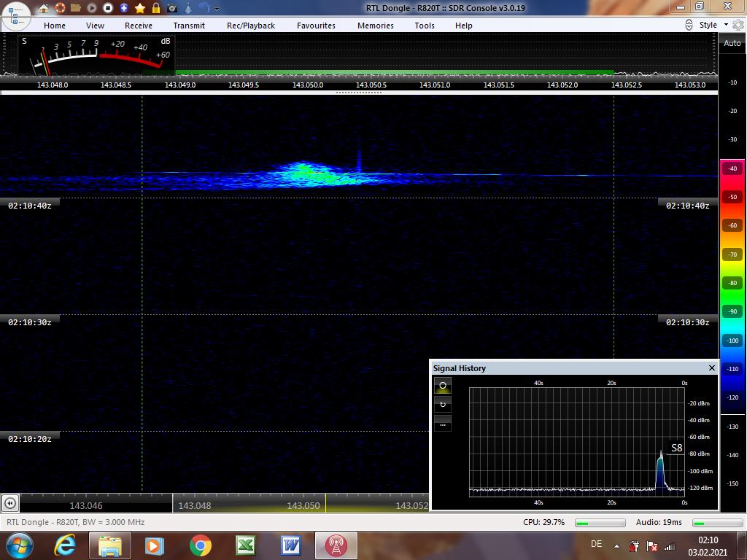Open the Favourites ribbon tab

[x=317, y=26]
